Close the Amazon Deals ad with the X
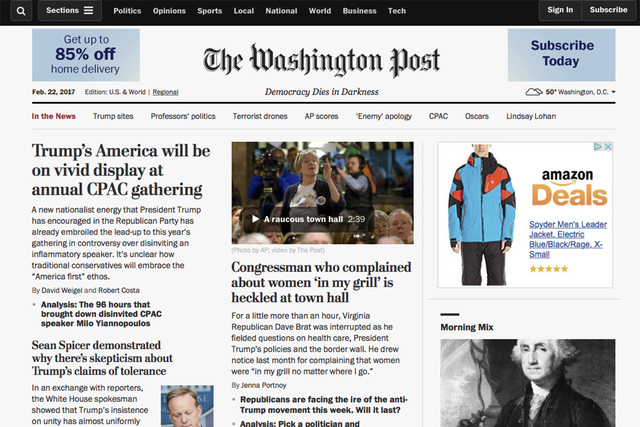This screenshot has height=427, width=640. tap(608, 147)
